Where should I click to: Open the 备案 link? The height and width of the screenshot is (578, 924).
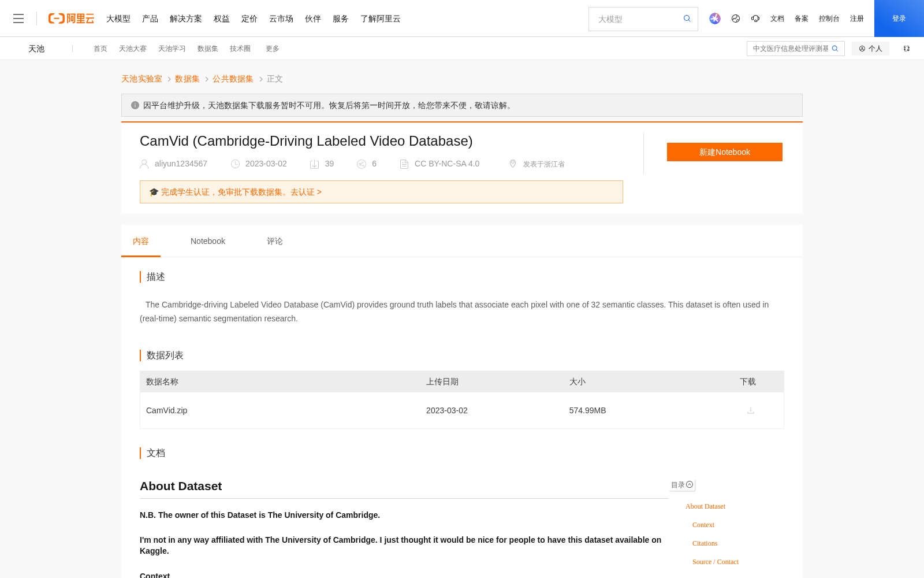802,18
